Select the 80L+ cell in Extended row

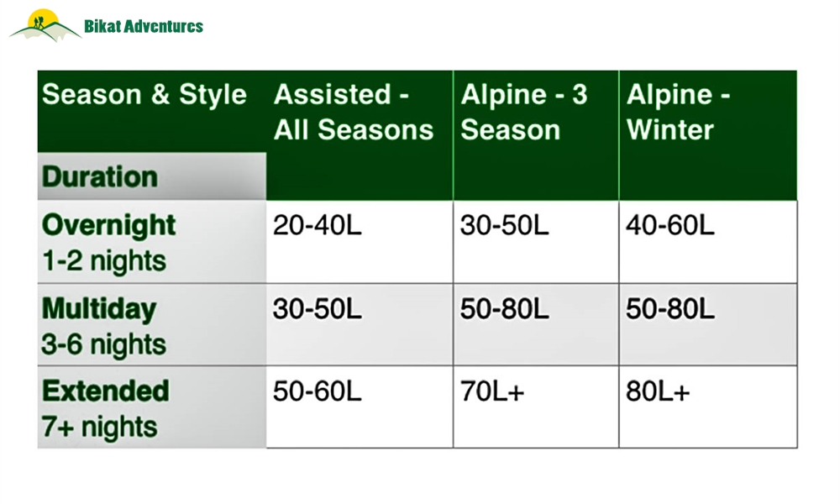[x=707, y=407]
